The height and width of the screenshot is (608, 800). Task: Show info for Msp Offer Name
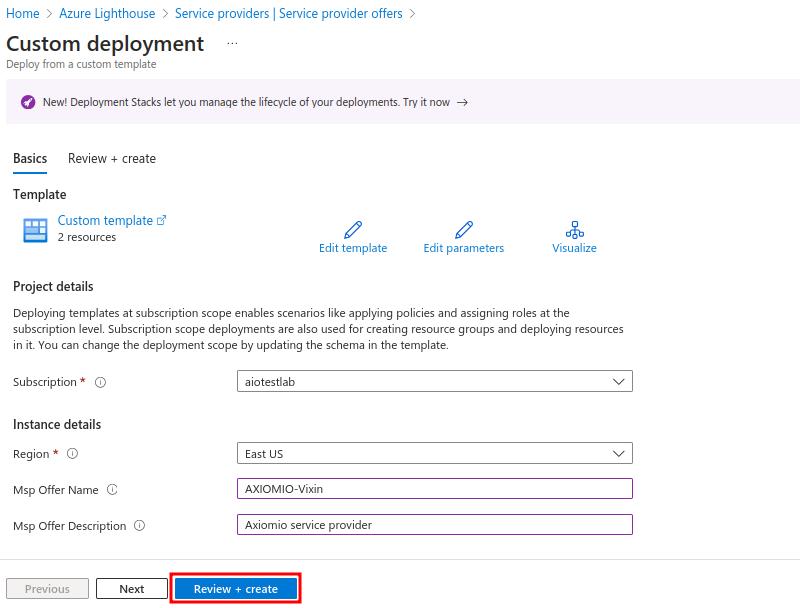[112, 490]
